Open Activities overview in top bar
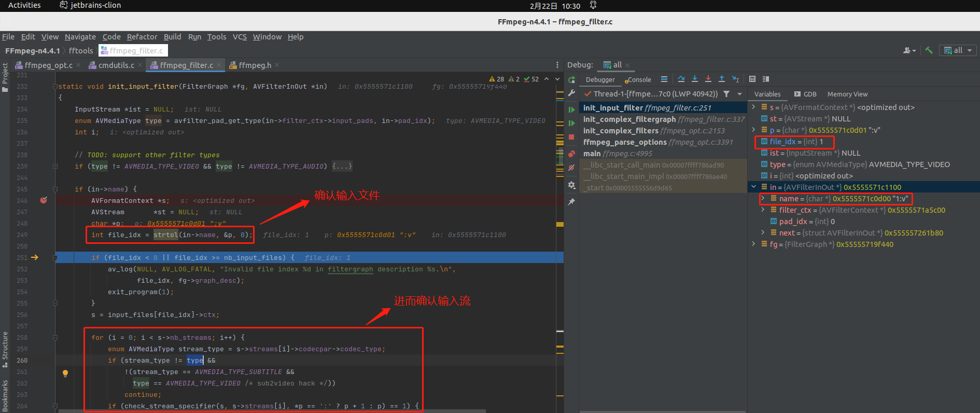This screenshot has height=413, width=980. point(24,5)
